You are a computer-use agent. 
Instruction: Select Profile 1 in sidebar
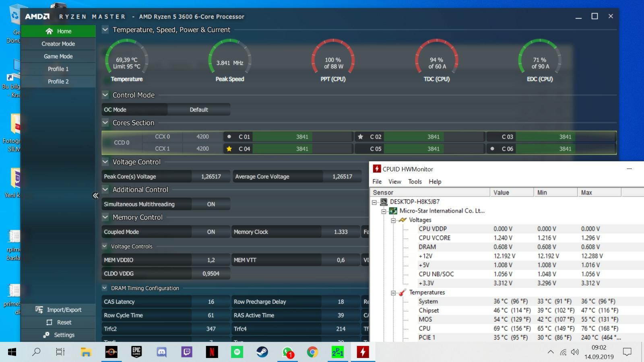pos(58,69)
